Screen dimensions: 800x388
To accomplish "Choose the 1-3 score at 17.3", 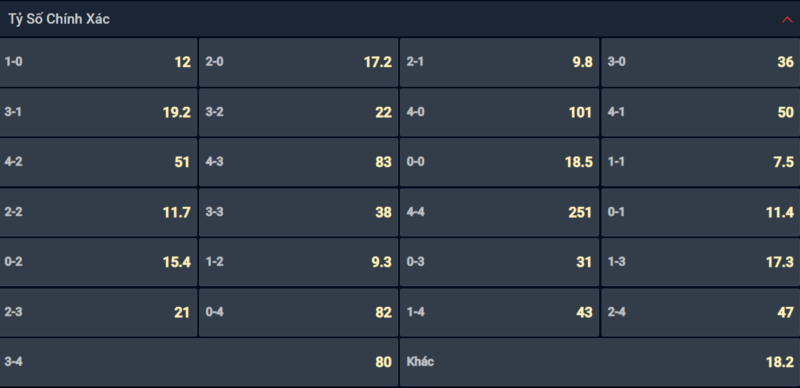I will point(701,262).
